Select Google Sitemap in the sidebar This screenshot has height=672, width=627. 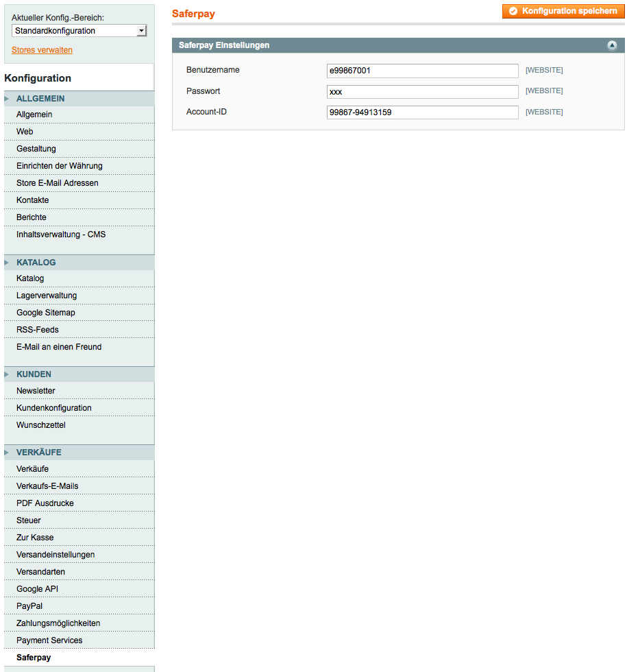[46, 313]
